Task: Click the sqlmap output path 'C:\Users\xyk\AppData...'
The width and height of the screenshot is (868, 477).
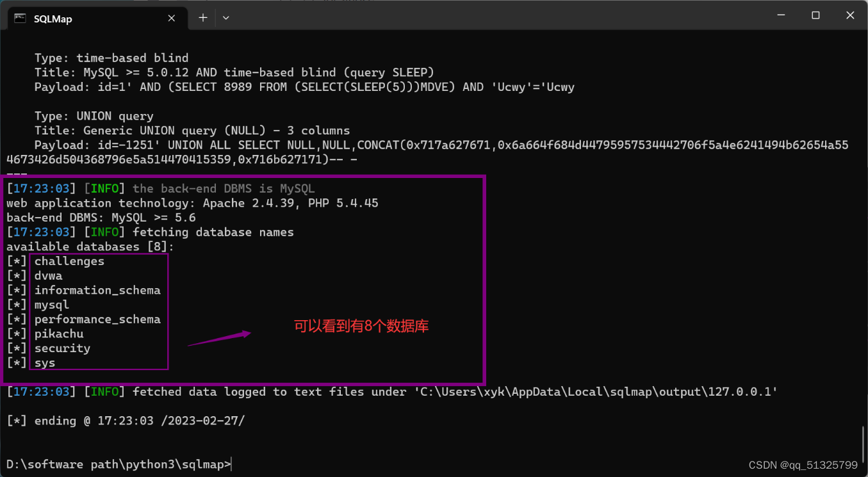Action: pos(596,392)
